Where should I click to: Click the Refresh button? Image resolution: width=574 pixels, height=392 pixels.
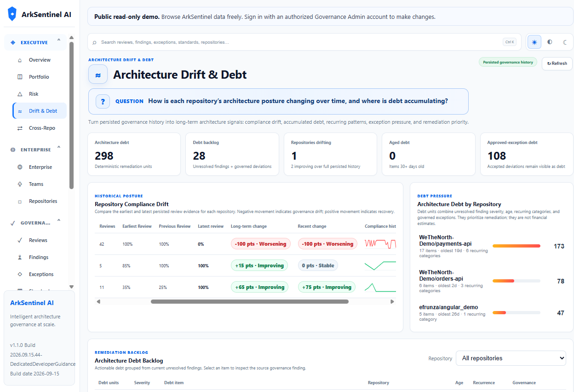pyautogui.click(x=557, y=63)
